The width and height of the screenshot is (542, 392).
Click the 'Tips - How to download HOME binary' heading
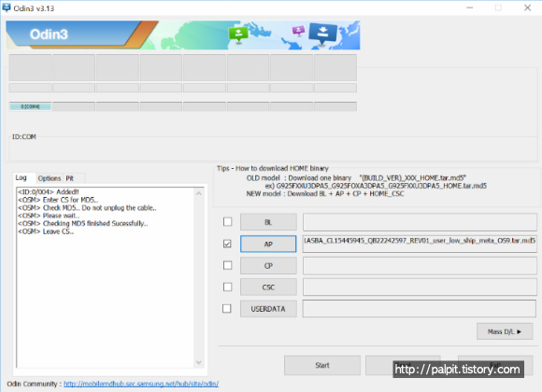pyautogui.click(x=273, y=168)
